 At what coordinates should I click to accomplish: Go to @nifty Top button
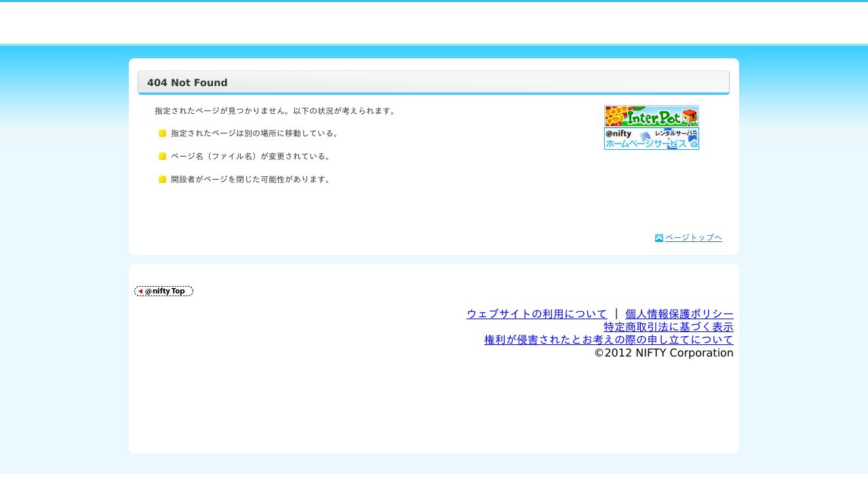[164, 291]
